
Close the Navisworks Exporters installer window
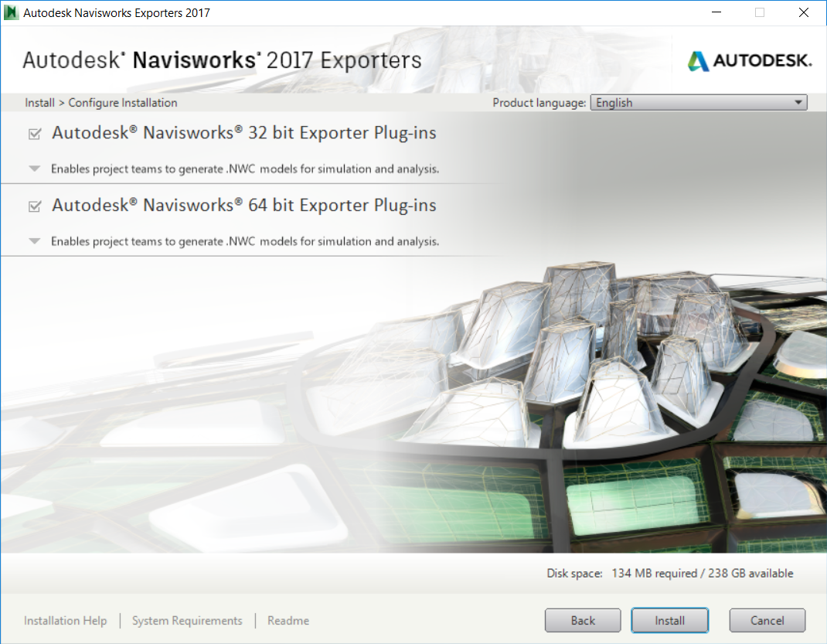point(803,12)
